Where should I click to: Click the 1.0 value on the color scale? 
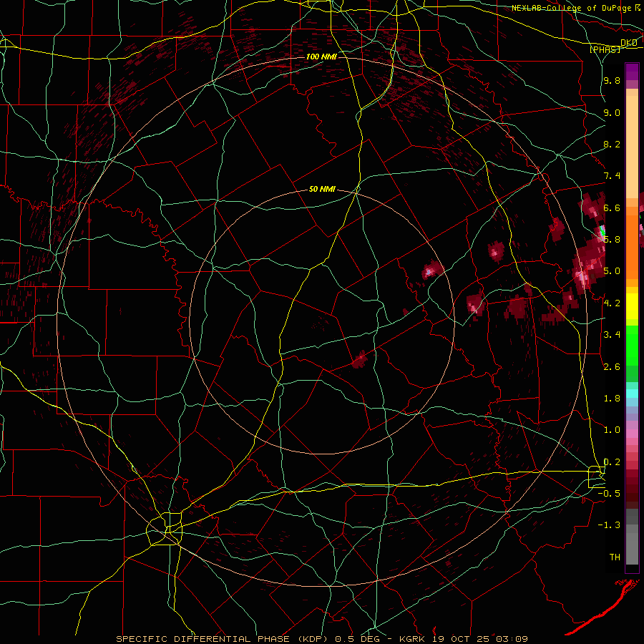pyautogui.click(x=612, y=430)
